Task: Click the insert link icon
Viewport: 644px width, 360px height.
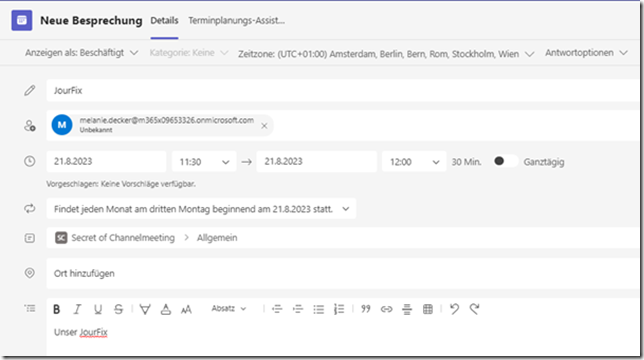Action: 386,309
